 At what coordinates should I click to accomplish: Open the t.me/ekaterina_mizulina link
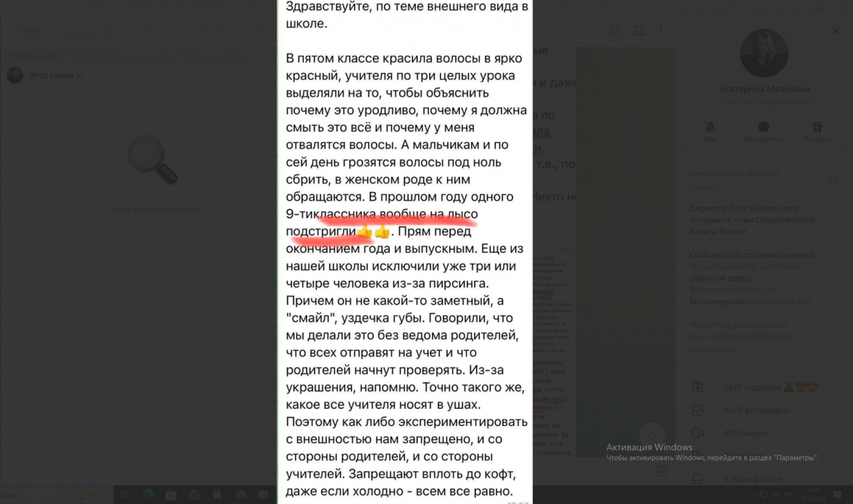[x=734, y=174]
